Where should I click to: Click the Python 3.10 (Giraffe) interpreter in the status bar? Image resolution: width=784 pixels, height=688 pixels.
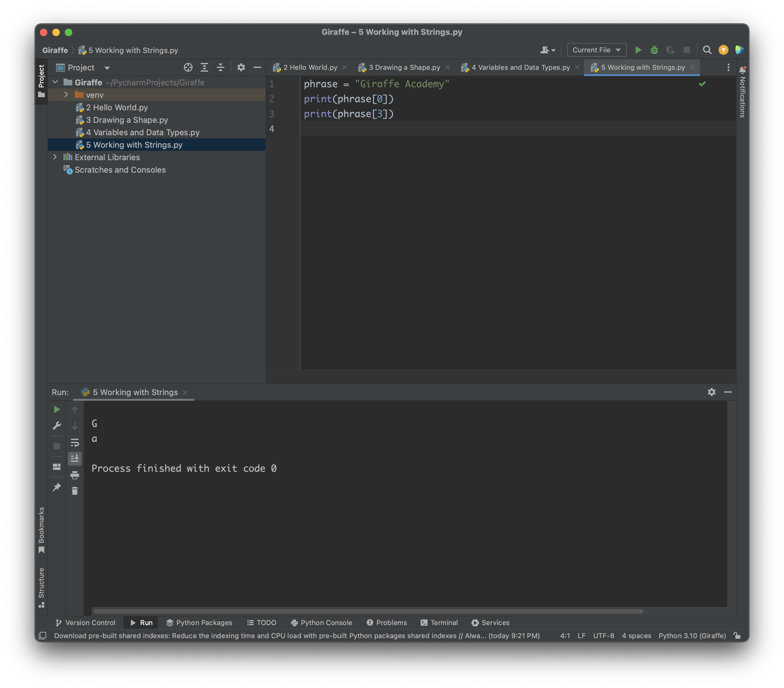692,635
